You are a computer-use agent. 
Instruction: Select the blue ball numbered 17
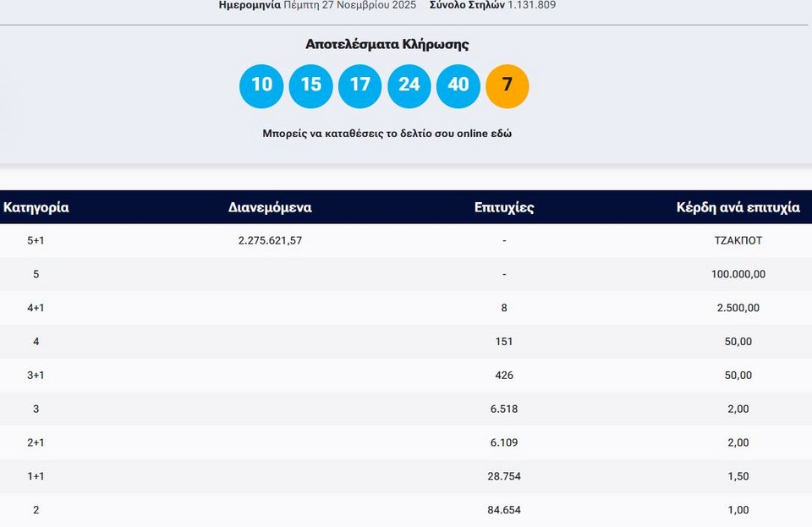coord(359,86)
